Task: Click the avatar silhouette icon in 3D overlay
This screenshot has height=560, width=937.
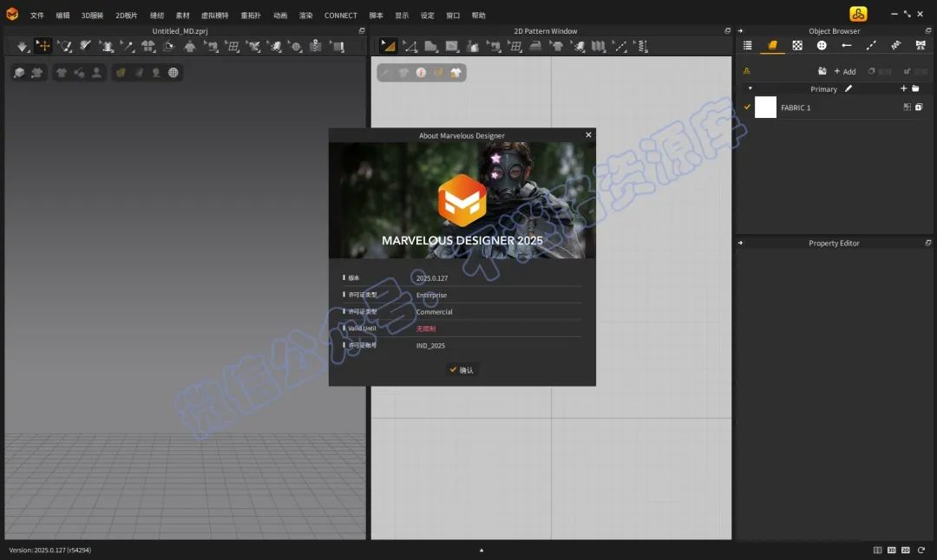Action: click(x=96, y=73)
